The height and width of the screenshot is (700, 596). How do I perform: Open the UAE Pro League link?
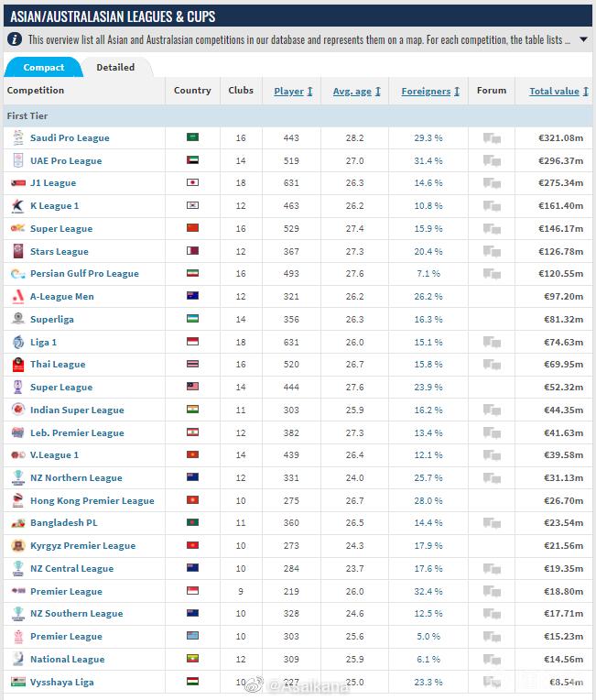coord(66,160)
